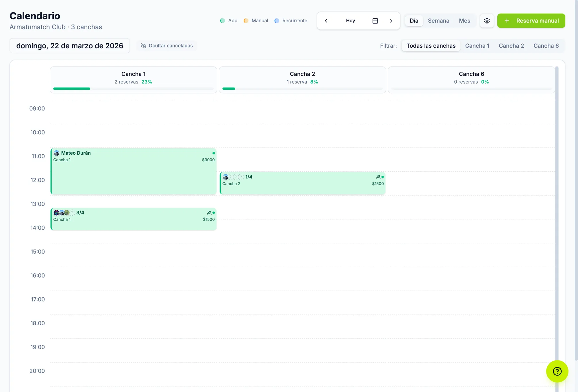Filter by Todas las canchas
The width and height of the screenshot is (578, 392).
[x=431, y=46]
